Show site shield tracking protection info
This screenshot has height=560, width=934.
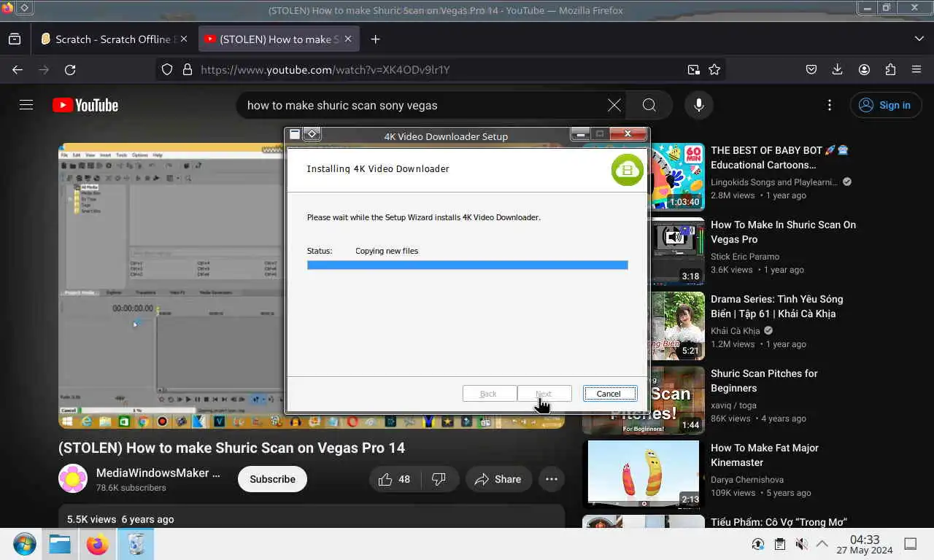click(167, 70)
